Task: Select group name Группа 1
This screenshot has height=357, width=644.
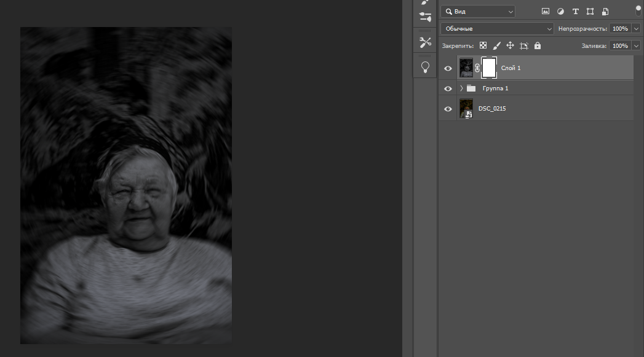Action: (495, 88)
